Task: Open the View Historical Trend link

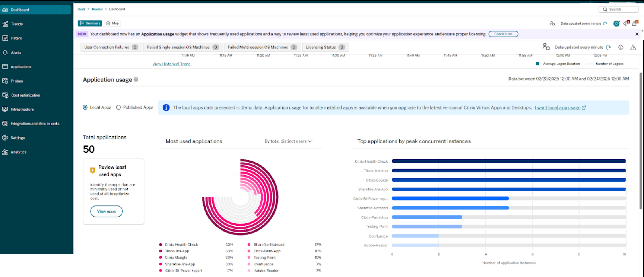Action: pos(171,64)
